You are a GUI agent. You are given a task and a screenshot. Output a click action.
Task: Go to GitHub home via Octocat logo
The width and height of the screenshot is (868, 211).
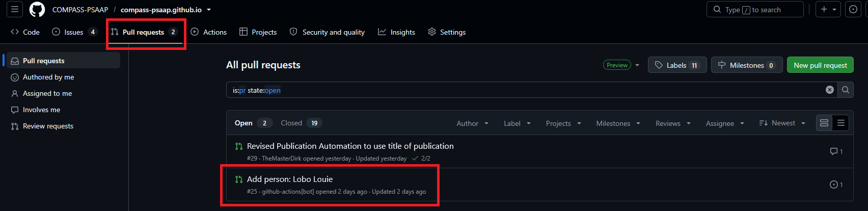37,10
